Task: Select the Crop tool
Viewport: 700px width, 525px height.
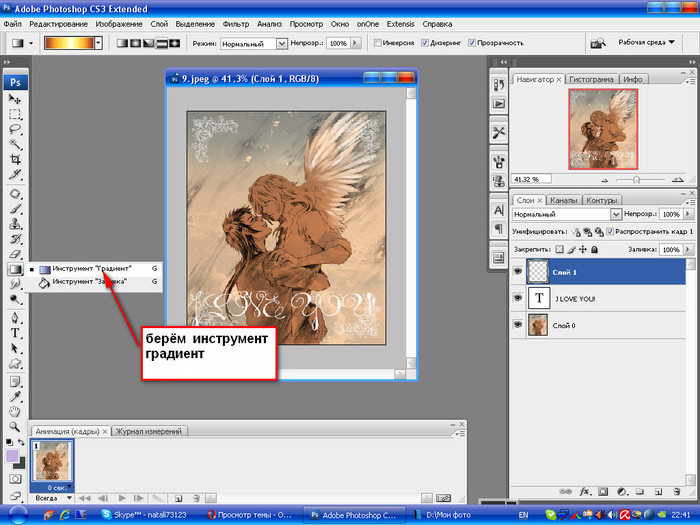Action: (15, 159)
